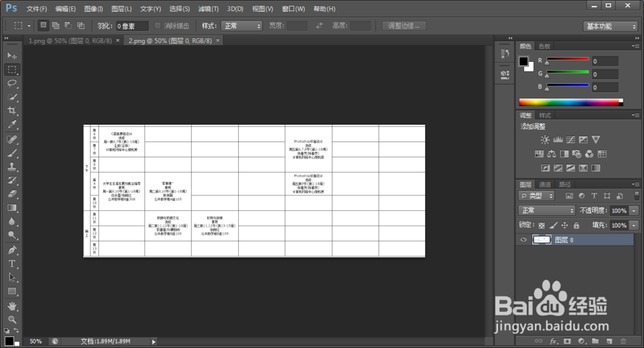Select the Rectangle shape tool
This screenshot has height=348, width=644.
point(12,291)
